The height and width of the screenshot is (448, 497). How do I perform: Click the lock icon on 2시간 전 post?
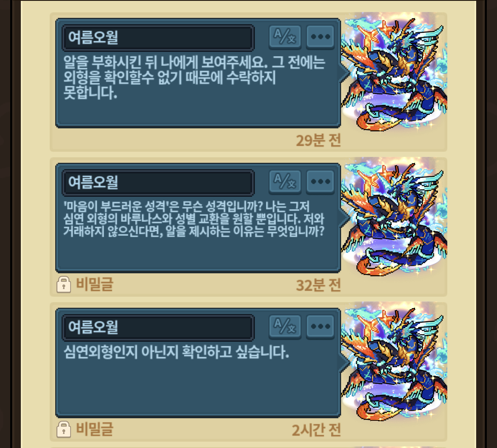pyautogui.click(x=64, y=429)
